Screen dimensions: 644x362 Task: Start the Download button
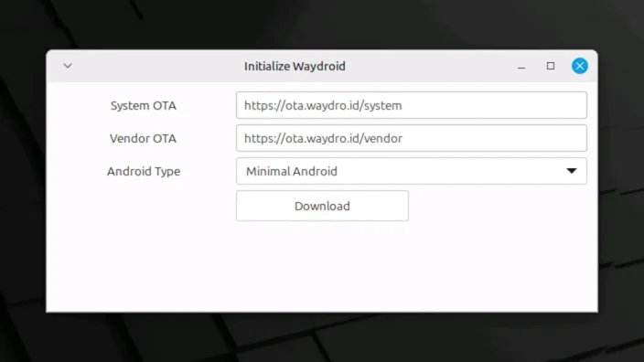(322, 206)
